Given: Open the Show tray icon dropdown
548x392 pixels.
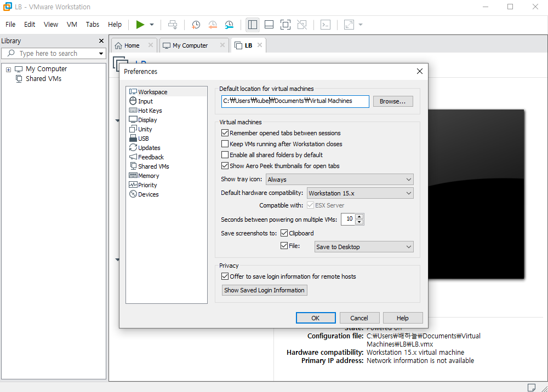Looking at the screenshot, I should (339, 180).
